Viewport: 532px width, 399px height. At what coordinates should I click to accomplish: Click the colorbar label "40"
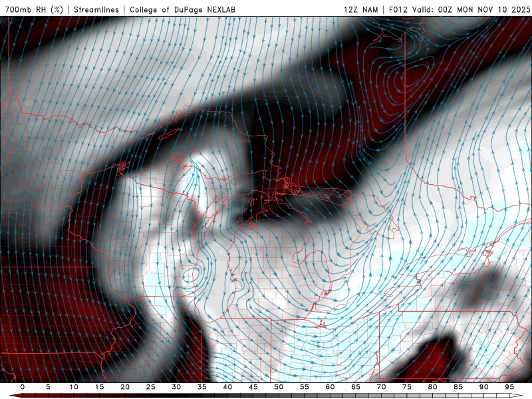point(227,387)
